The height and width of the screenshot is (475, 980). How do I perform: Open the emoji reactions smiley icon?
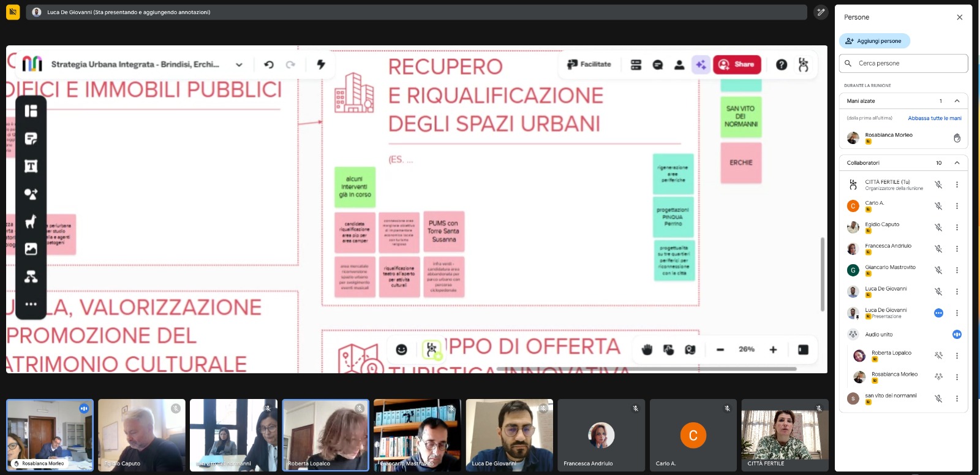(401, 349)
